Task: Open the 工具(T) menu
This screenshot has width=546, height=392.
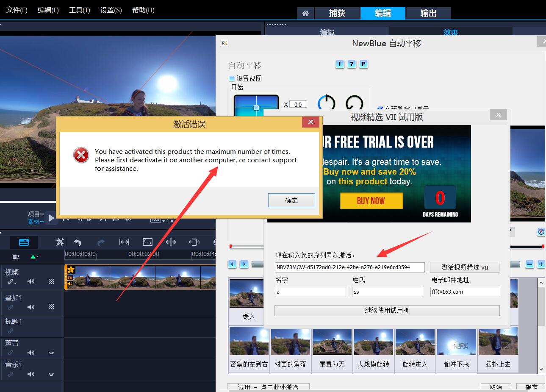Action: tap(80, 10)
